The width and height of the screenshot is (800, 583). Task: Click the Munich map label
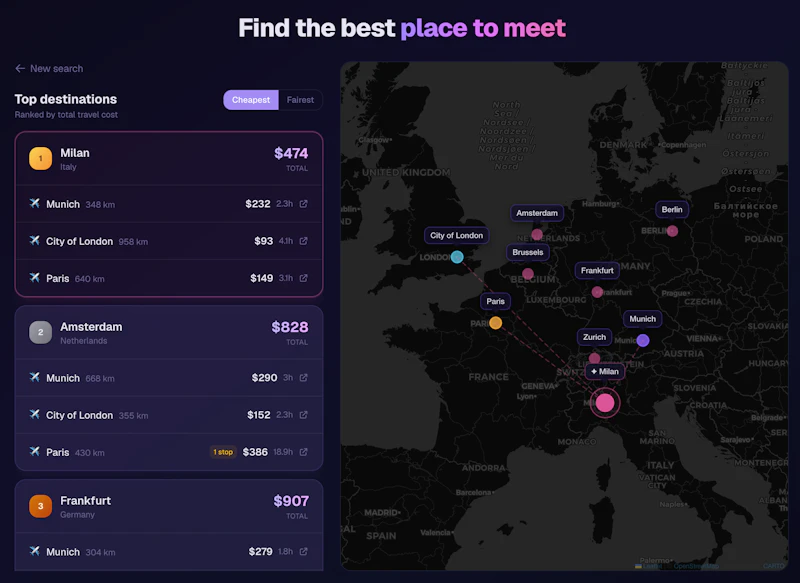point(642,319)
